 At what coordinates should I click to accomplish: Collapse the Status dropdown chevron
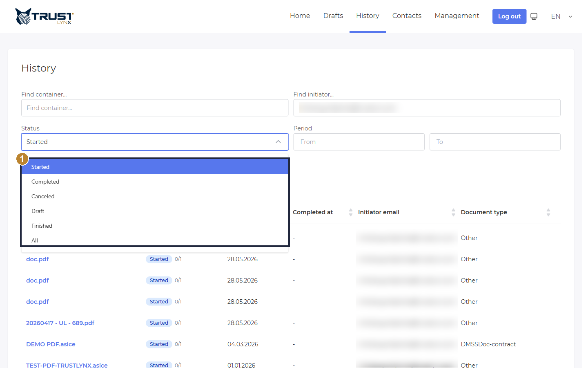pos(278,142)
